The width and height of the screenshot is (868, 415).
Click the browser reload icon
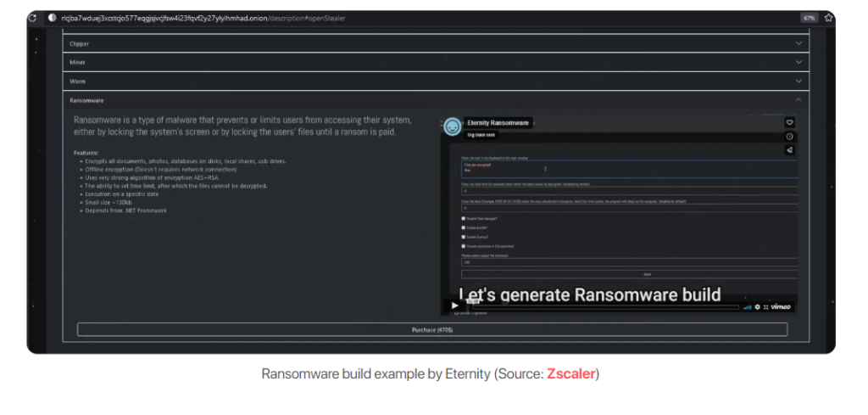pos(32,19)
